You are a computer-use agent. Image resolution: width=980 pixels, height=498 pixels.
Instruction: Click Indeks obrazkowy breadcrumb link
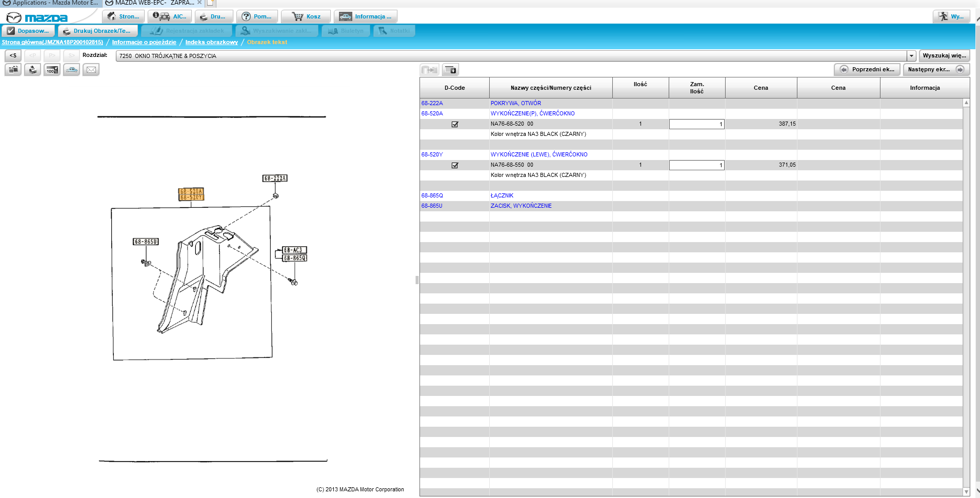(x=212, y=42)
